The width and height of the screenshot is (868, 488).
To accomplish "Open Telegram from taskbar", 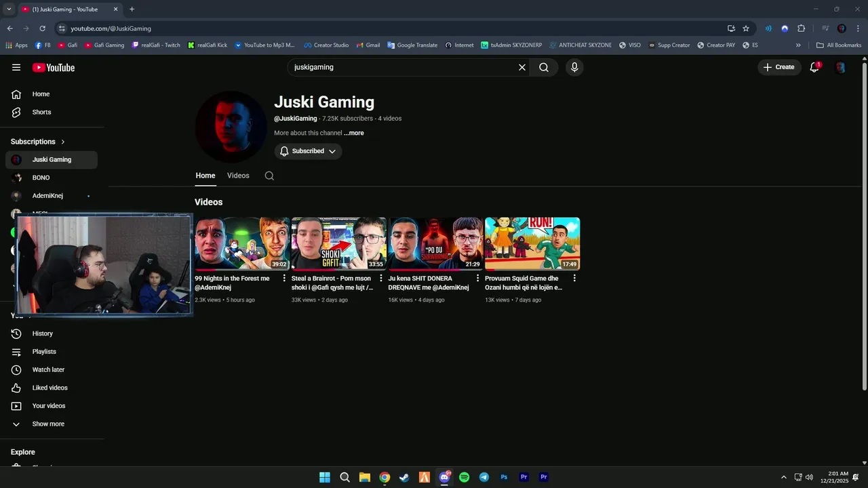I will point(484,477).
